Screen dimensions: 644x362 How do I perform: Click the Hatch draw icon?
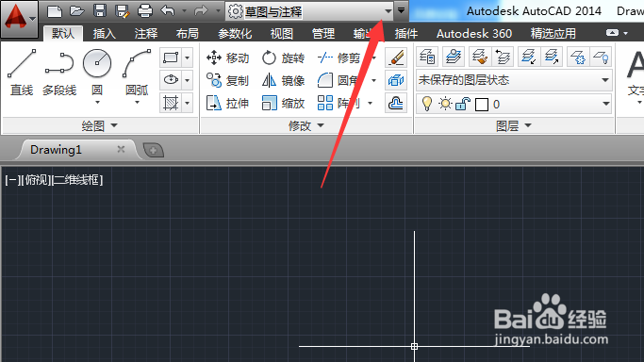171,103
